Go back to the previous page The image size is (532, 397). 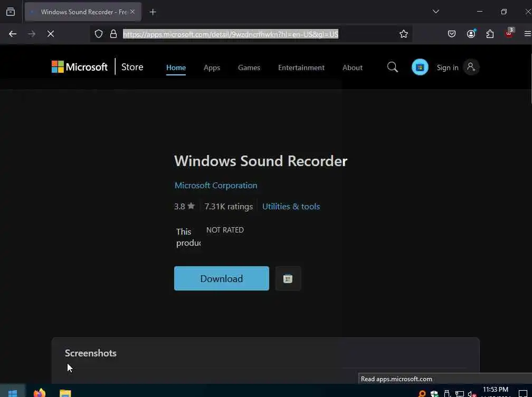pyautogui.click(x=13, y=34)
